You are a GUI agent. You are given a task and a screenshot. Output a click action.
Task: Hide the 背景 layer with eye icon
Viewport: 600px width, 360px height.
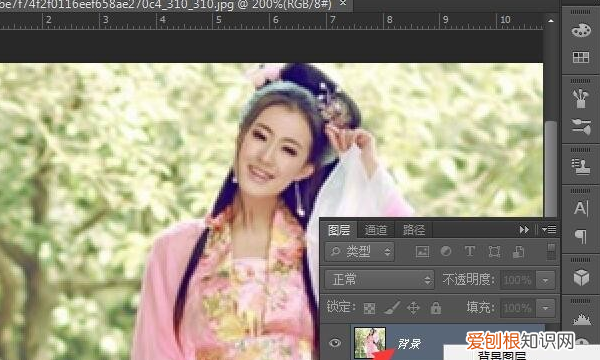pyautogui.click(x=335, y=343)
